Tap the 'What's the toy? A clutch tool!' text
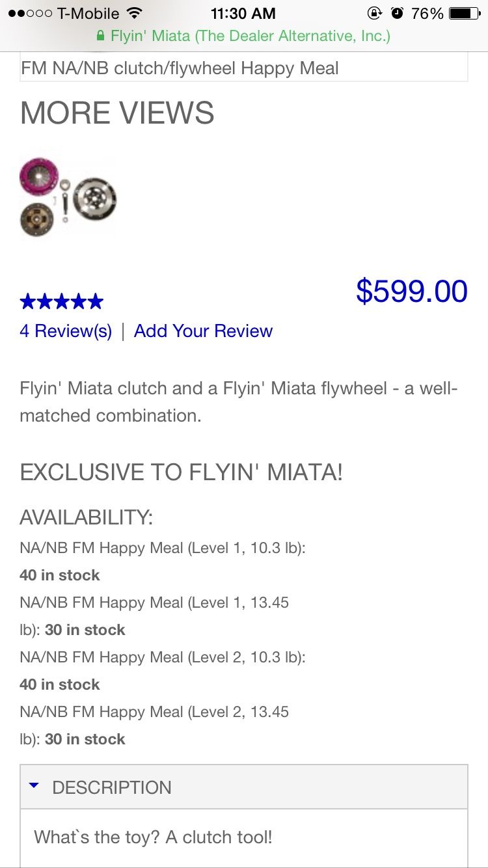 tap(153, 837)
